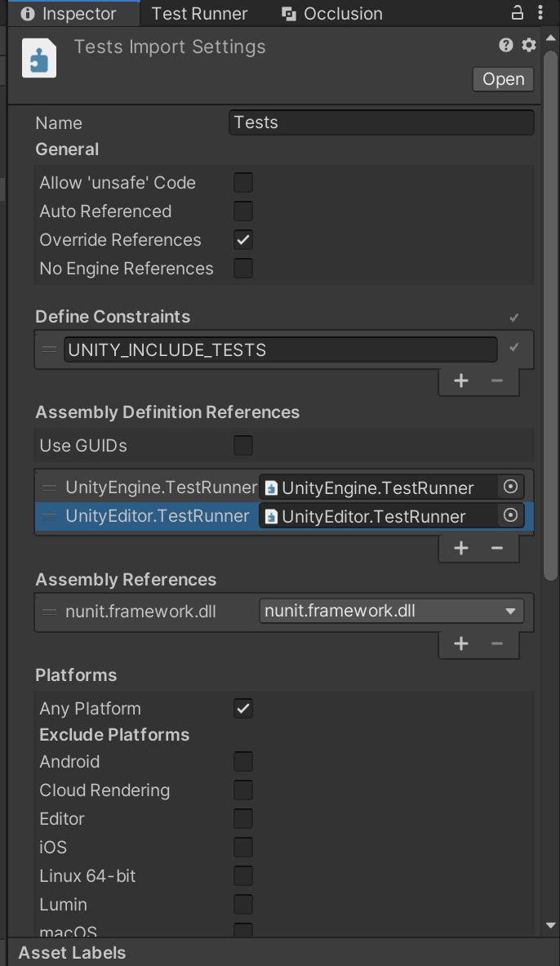
Task: Click the object picker beside UnityEditor.TestRunner
Action: pos(510,515)
